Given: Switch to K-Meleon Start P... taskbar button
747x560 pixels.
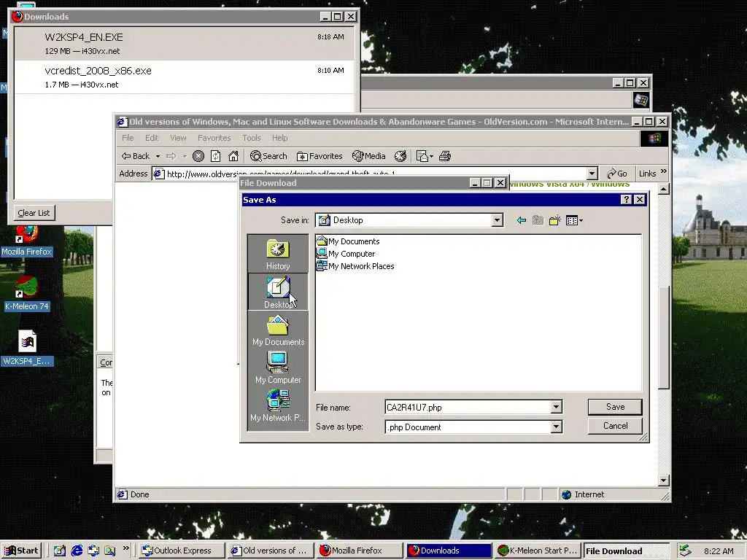Looking at the screenshot, I should 538,551.
